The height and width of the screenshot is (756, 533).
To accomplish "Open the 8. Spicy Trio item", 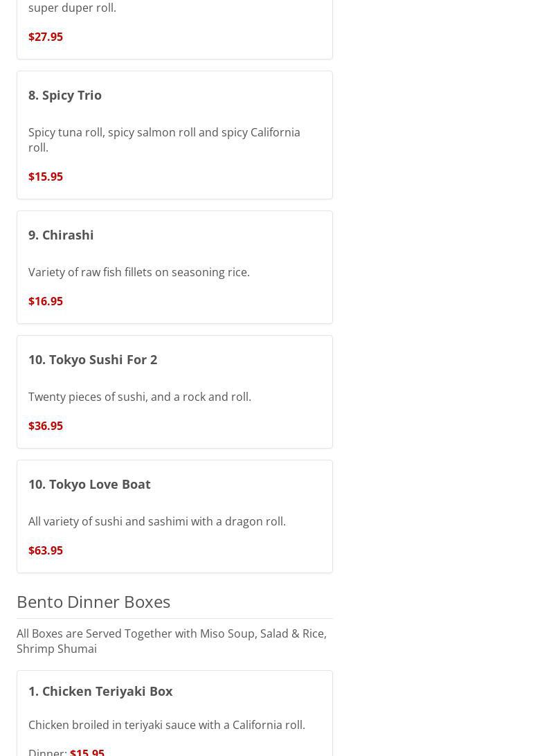I will [x=65, y=95].
